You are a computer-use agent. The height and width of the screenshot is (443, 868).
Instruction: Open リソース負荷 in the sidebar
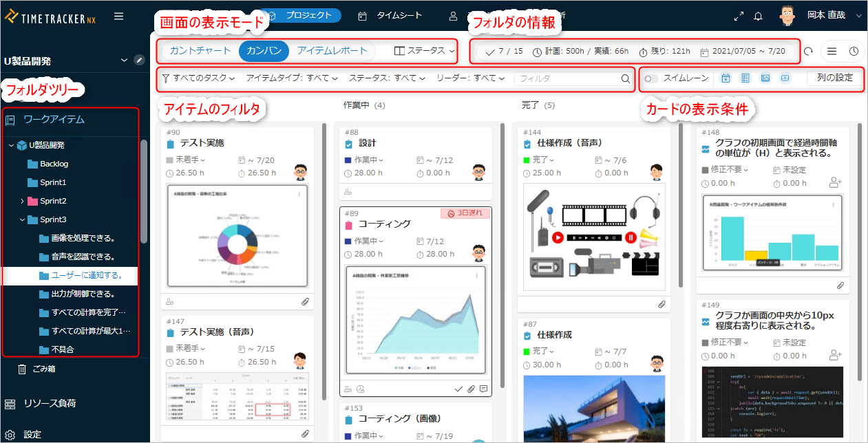(x=50, y=404)
